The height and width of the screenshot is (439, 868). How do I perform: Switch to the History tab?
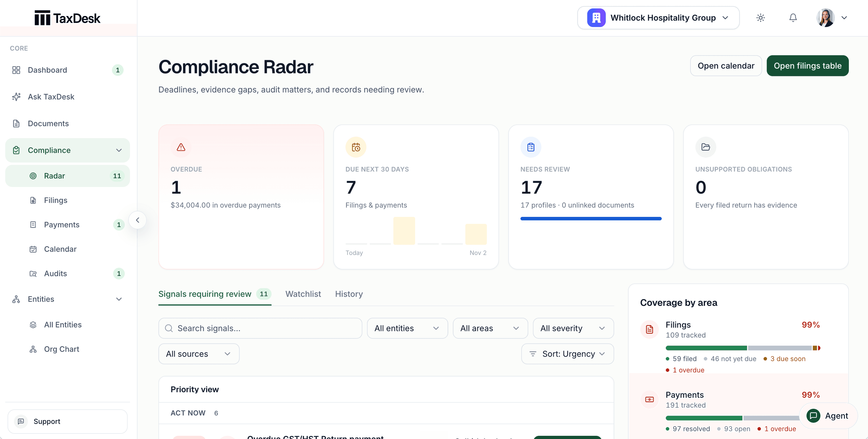pyautogui.click(x=349, y=294)
